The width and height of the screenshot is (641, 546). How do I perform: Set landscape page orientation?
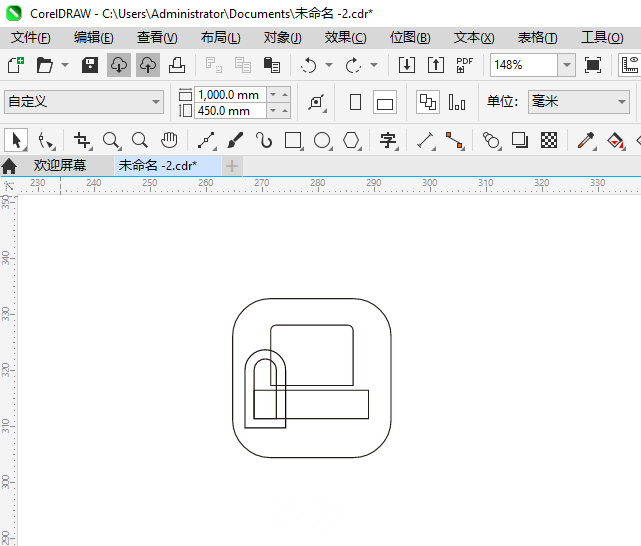click(385, 102)
